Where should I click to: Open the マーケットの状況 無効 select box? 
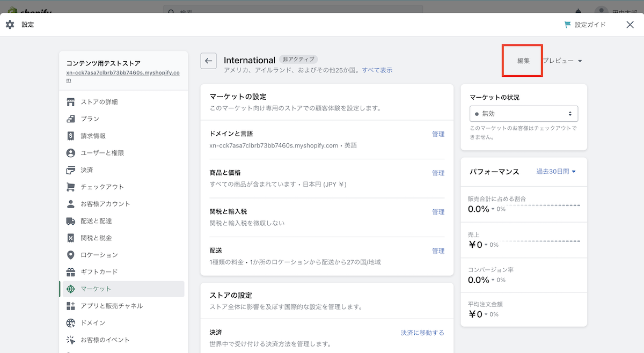click(524, 114)
